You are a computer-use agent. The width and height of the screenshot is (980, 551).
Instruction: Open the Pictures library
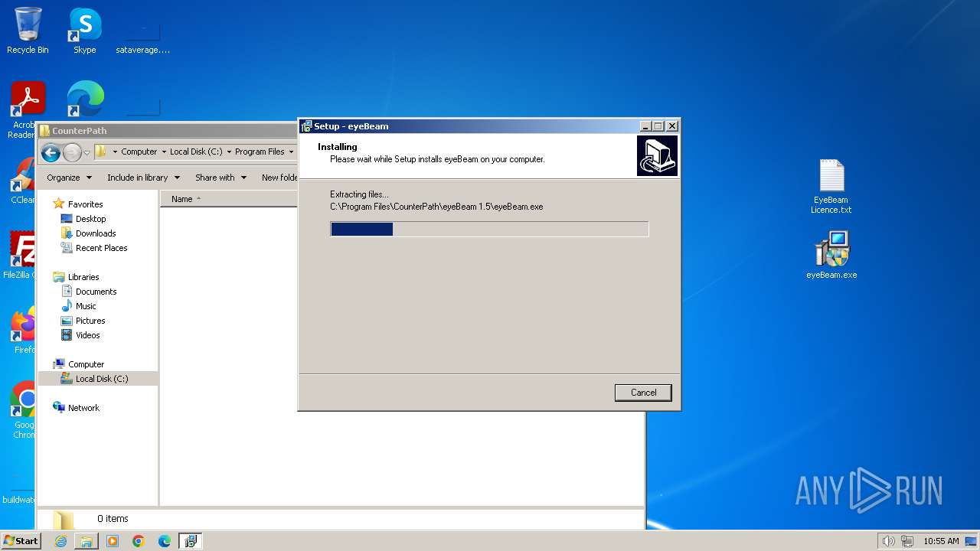[x=90, y=321]
